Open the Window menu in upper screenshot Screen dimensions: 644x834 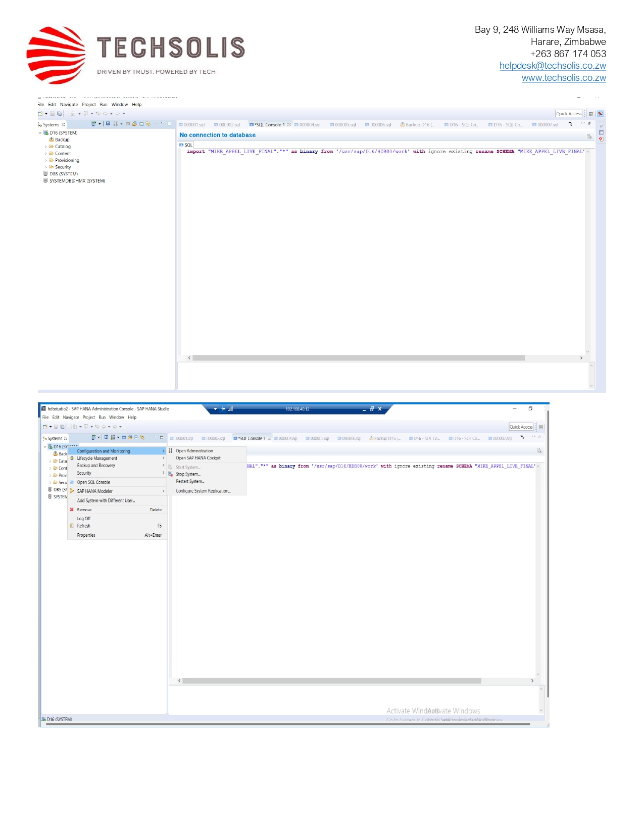coord(120,105)
